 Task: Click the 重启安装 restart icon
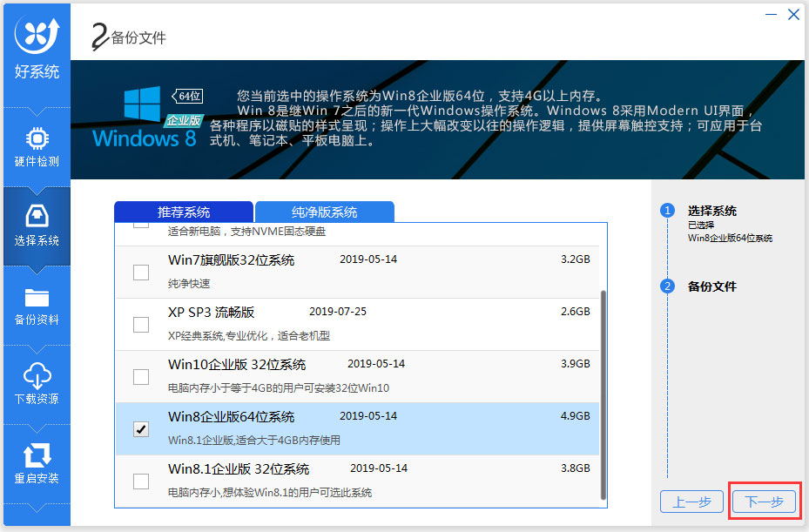(37, 455)
